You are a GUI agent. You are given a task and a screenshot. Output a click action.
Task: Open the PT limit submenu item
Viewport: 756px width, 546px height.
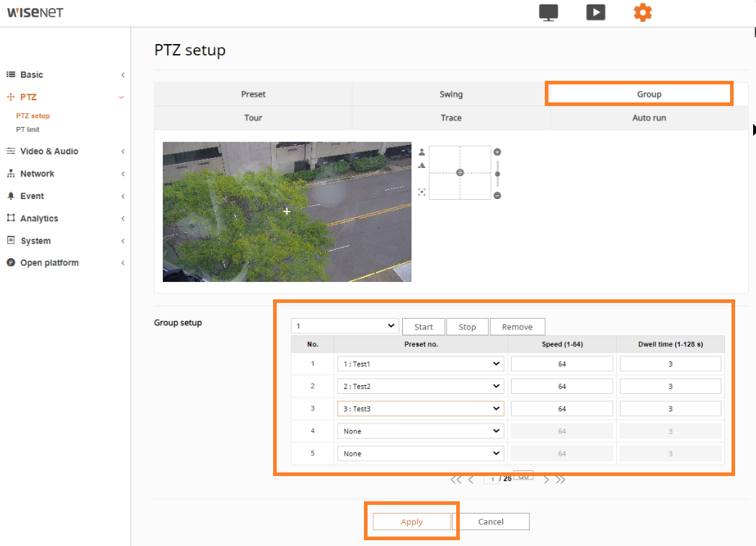tap(27, 129)
